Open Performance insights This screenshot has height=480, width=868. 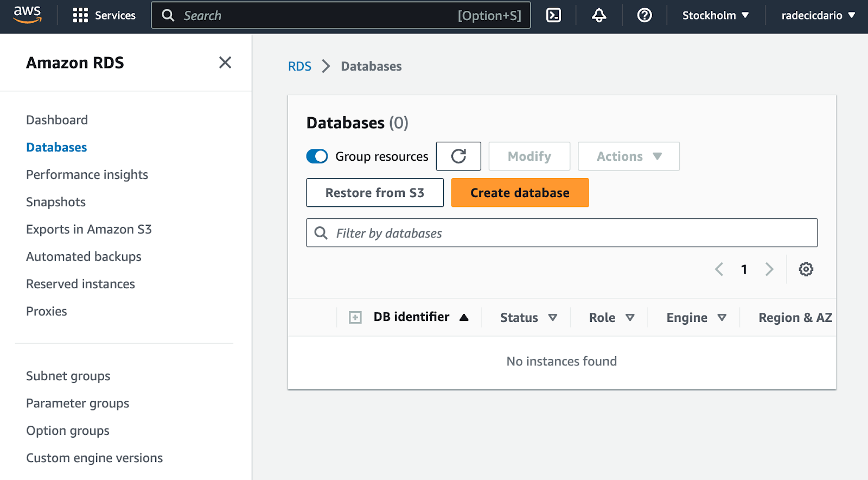(87, 174)
